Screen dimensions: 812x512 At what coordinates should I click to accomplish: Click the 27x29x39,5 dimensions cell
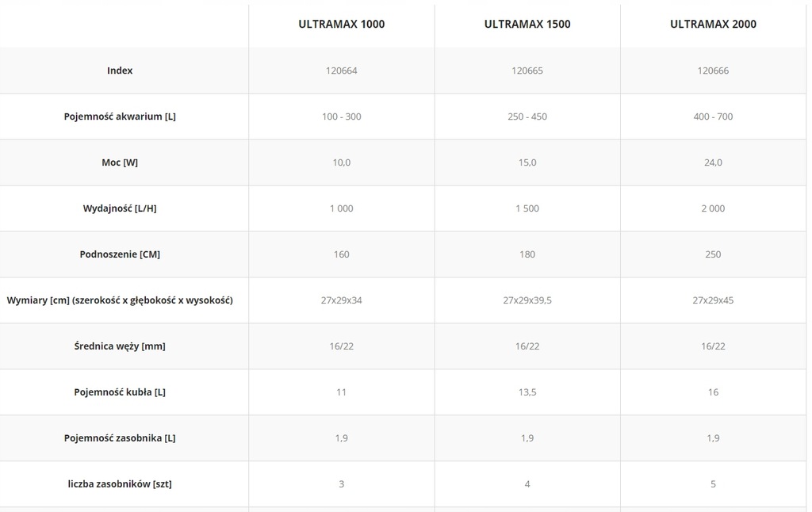527,300
